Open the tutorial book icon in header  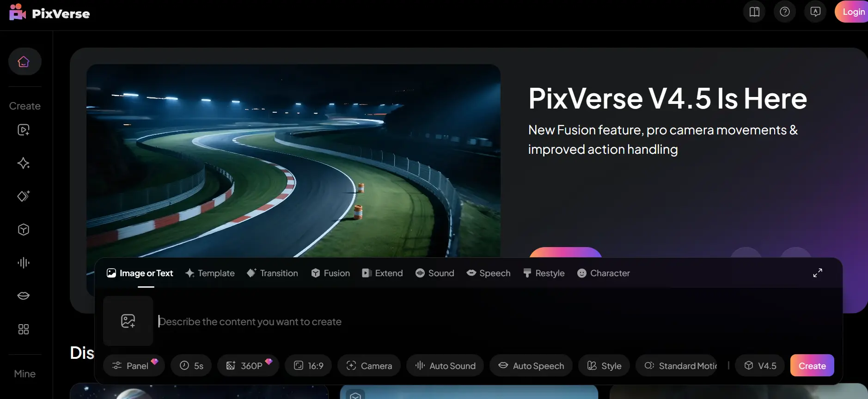pyautogui.click(x=754, y=12)
